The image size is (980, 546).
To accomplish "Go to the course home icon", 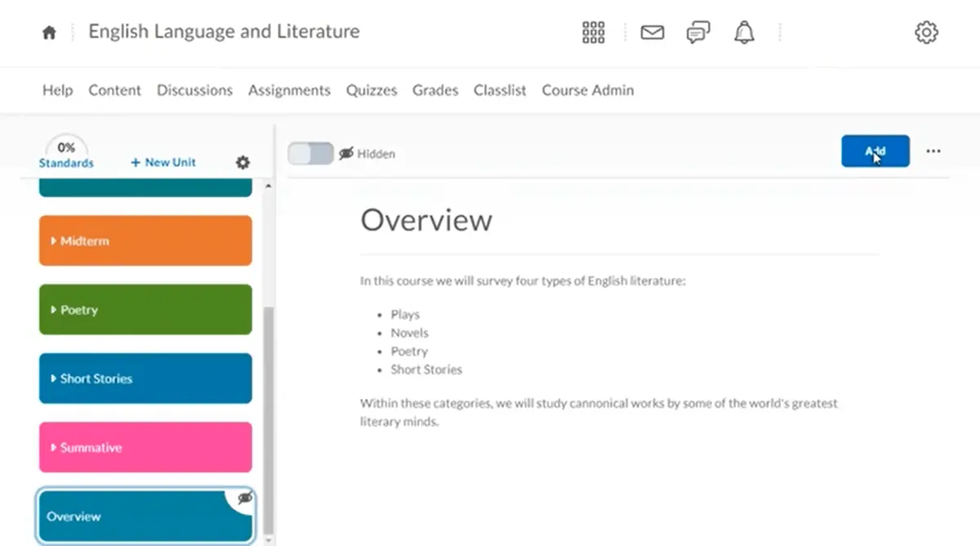I will pyautogui.click(x=50, y=33).
